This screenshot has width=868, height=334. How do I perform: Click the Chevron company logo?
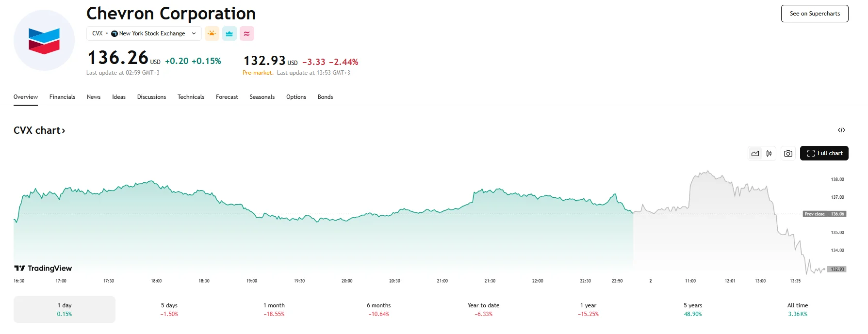44,40
